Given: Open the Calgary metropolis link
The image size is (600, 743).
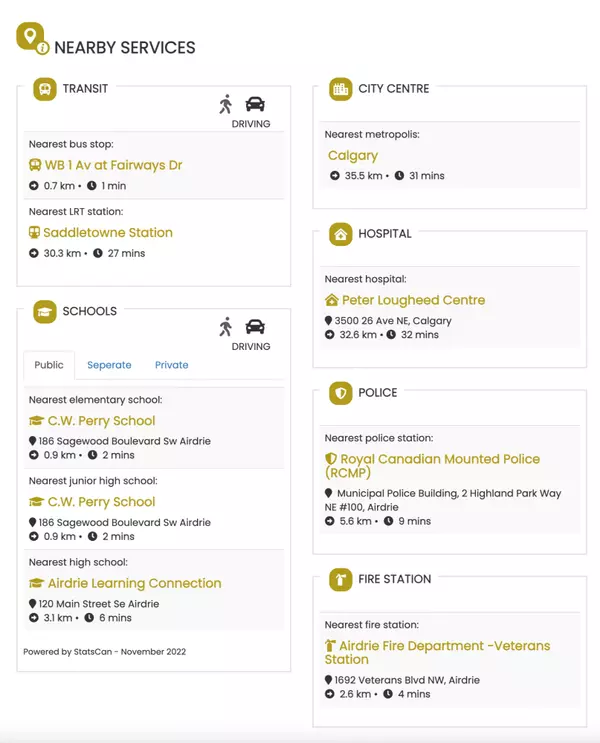Looking at the screenshot, I should [353, 156].
